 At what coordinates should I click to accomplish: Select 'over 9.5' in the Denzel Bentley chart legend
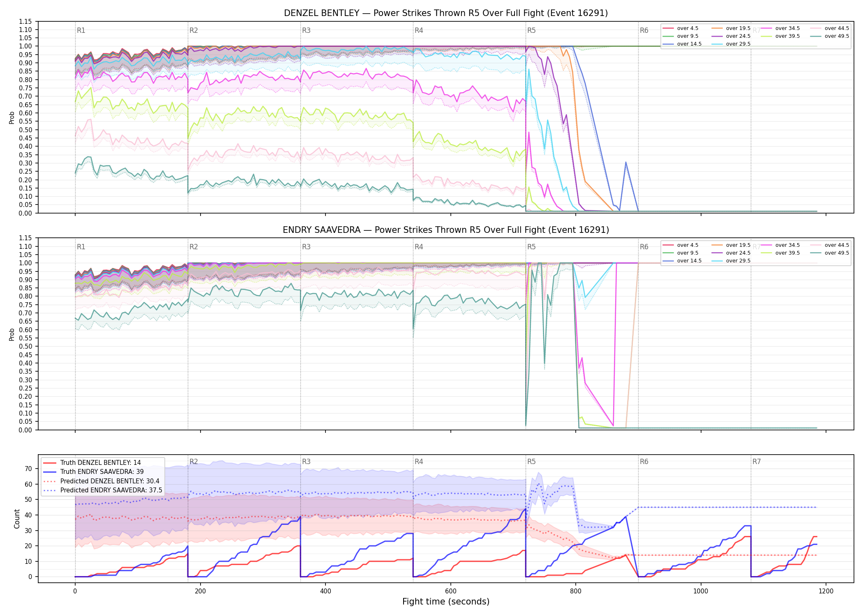tap(681, 36)
